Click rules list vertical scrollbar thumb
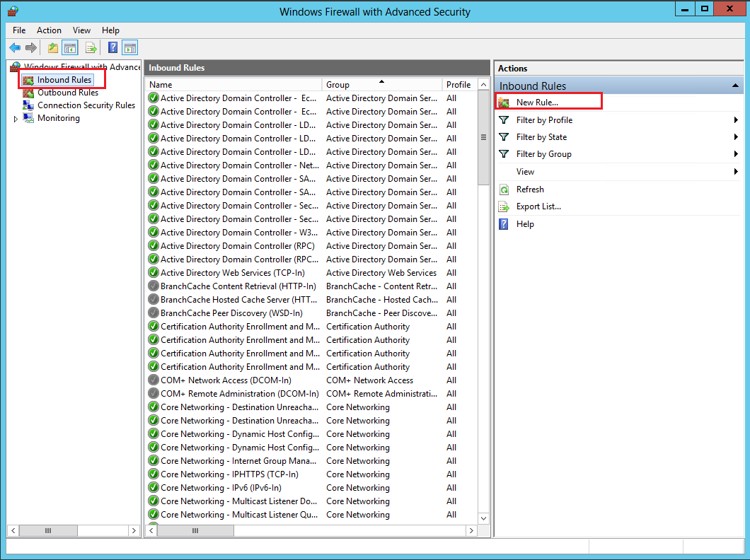 [x=483, y=138]
